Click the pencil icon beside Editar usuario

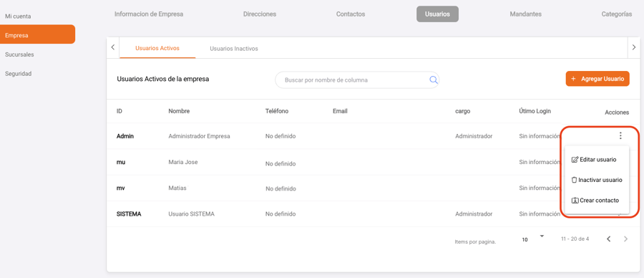575,160
